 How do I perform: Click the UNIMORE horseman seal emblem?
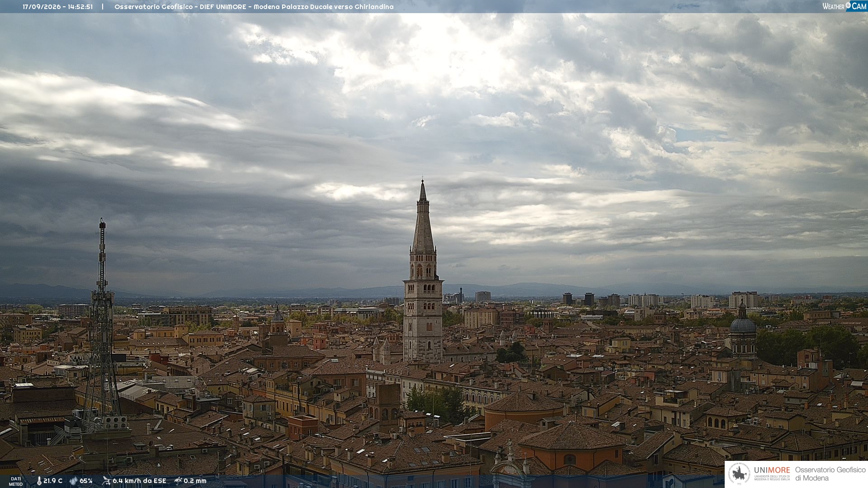coord(739,474)
